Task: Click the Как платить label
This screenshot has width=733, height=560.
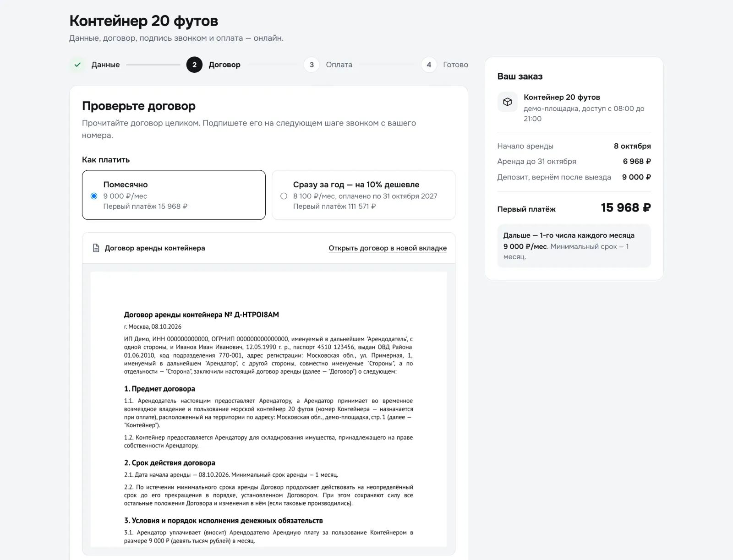Action: click(x=106, y=160)
